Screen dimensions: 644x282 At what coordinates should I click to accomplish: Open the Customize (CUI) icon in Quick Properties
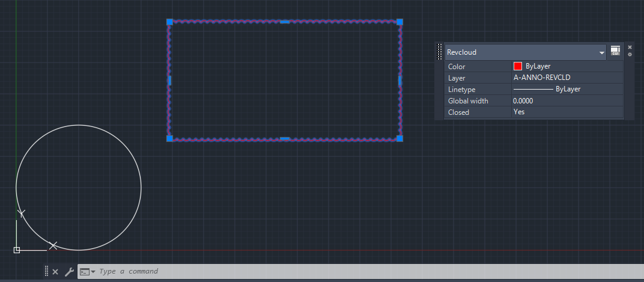click(x=615, y=51)
